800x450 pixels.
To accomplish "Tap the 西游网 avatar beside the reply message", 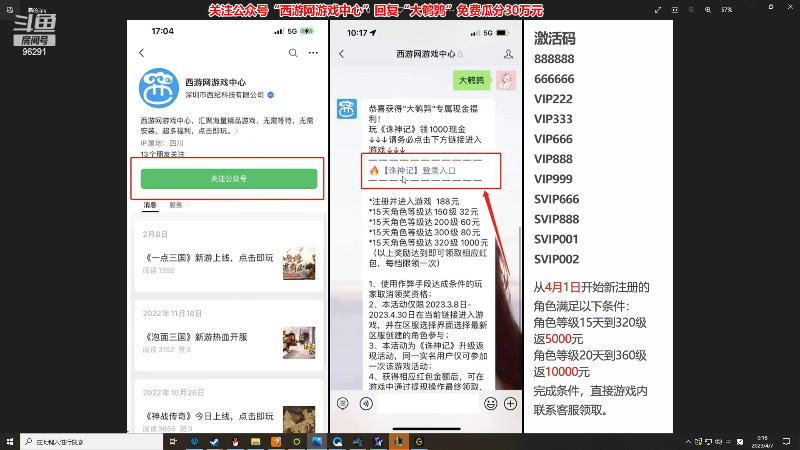I will [x=347, y=109].
